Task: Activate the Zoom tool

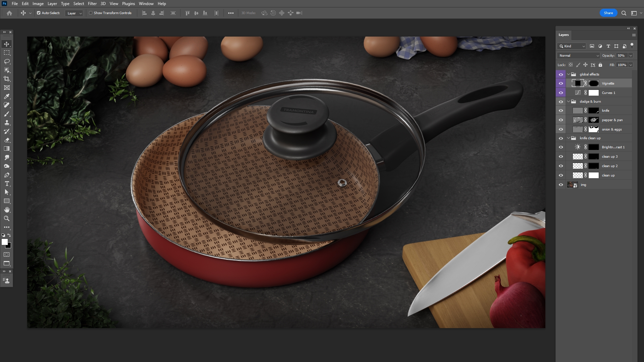Action: click(7, 219)
